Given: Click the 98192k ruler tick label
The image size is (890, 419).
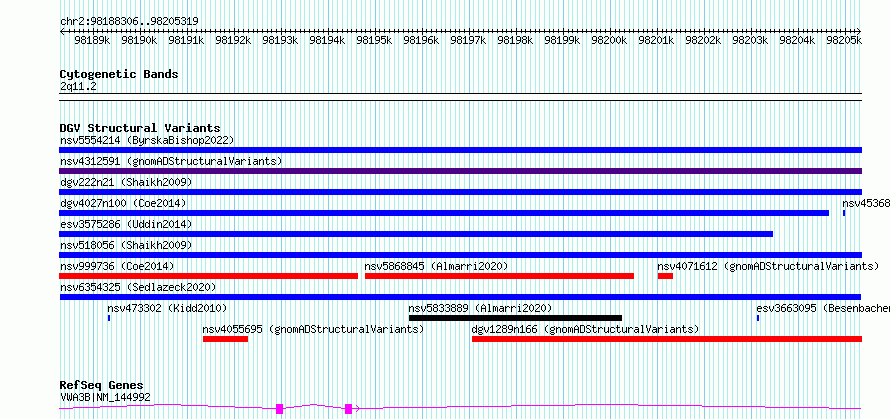Looking at the screenshot, I should click(x=233, y=40).
